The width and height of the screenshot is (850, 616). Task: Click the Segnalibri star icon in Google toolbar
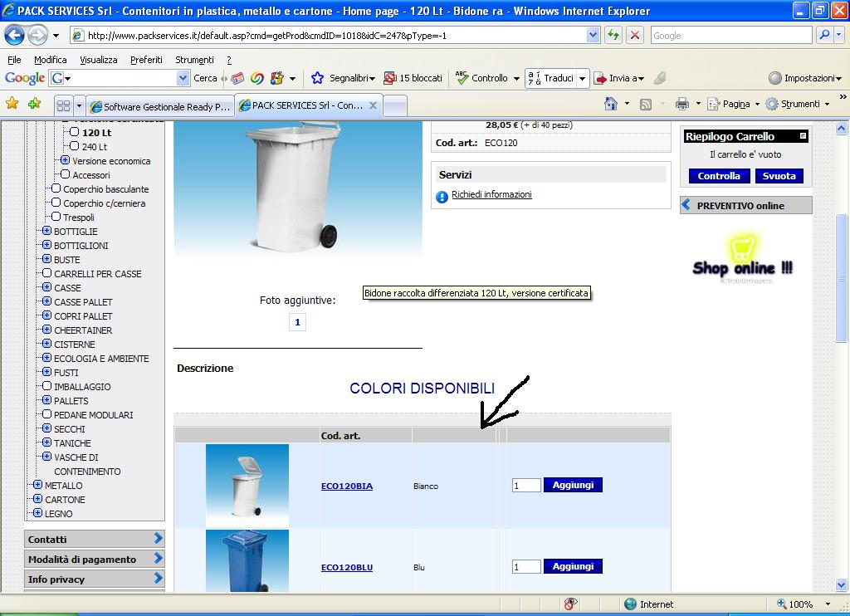(x=318, y=78)
